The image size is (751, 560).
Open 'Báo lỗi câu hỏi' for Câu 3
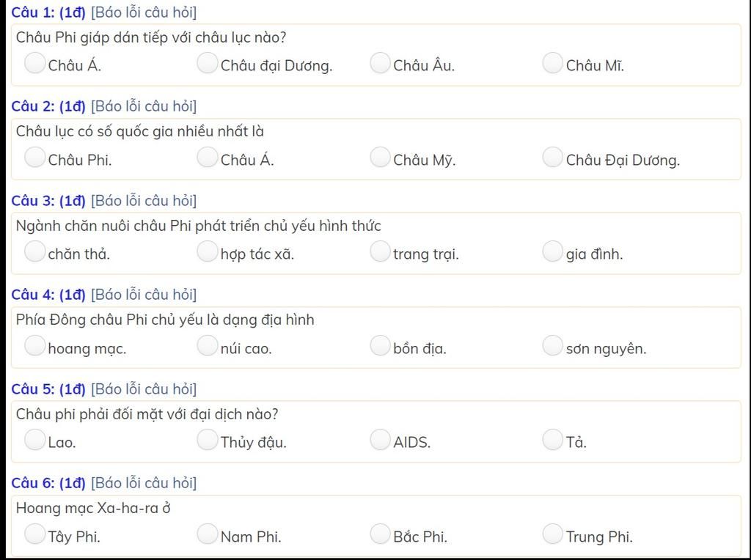[144, 201]
